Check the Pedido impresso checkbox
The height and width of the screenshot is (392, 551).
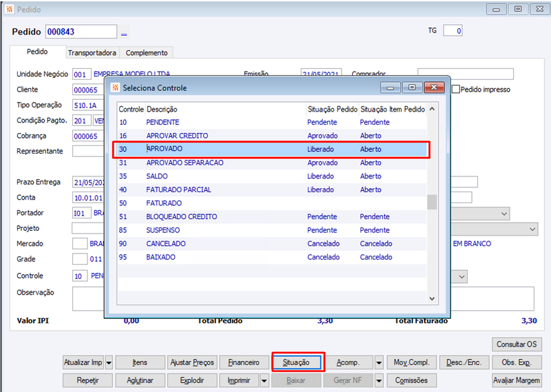(456, 90)
